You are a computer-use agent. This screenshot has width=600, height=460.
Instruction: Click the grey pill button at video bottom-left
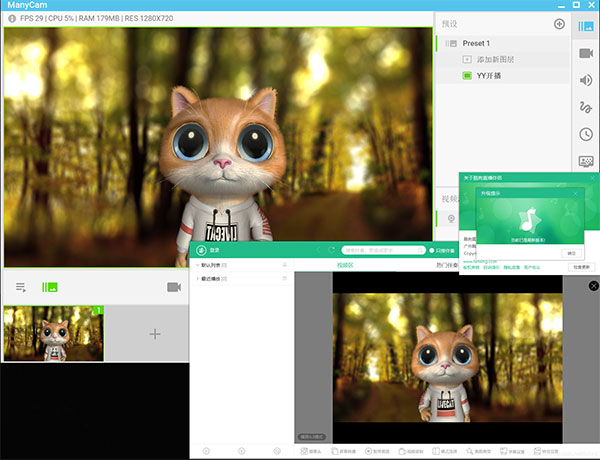(x=312, y=437)
